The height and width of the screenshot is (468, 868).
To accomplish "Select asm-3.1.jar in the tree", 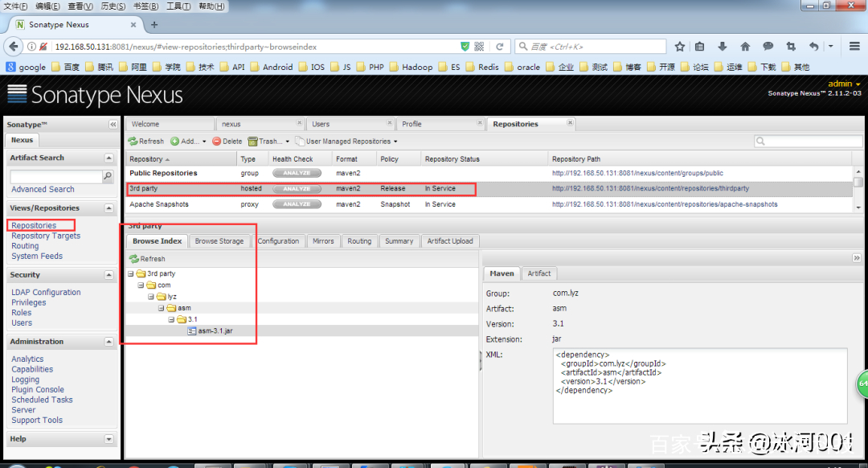I will 215,330.
